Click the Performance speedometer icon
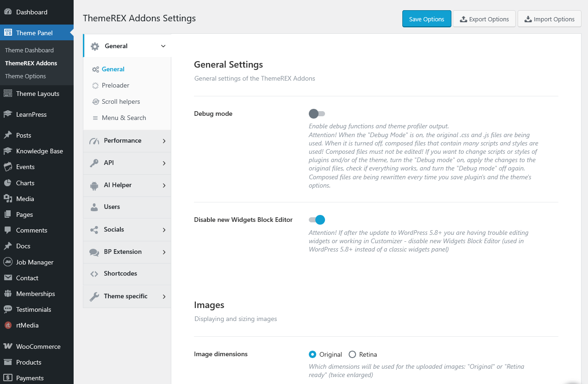The height and width of the screenshot is (384, 588). coord(94,141)
